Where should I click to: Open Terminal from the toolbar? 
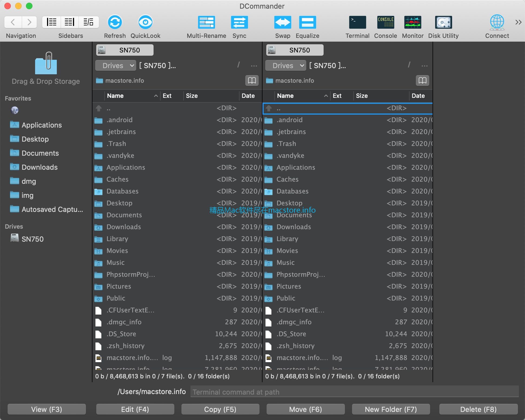pos(357,22)
